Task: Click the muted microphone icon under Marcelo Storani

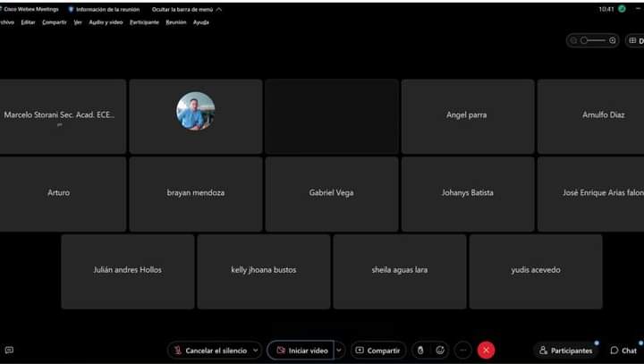Action: point(60,124)
